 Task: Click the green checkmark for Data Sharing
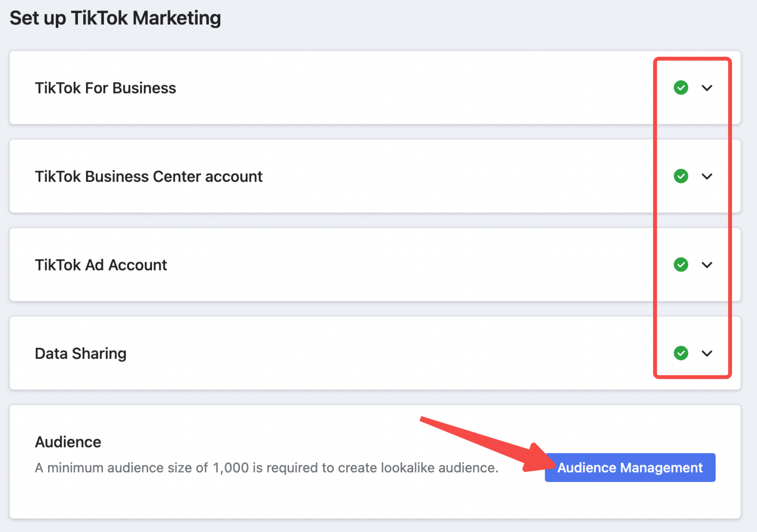click(681, 353)
